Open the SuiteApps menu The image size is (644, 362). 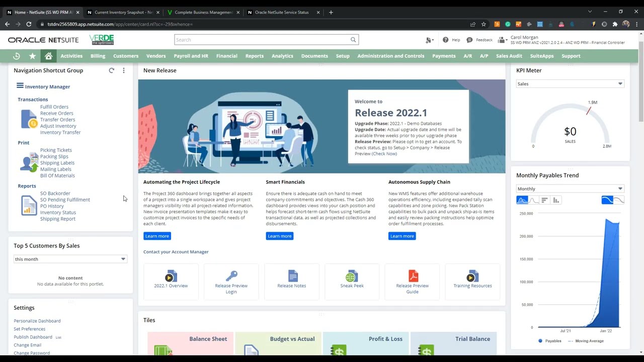[542, 56]
